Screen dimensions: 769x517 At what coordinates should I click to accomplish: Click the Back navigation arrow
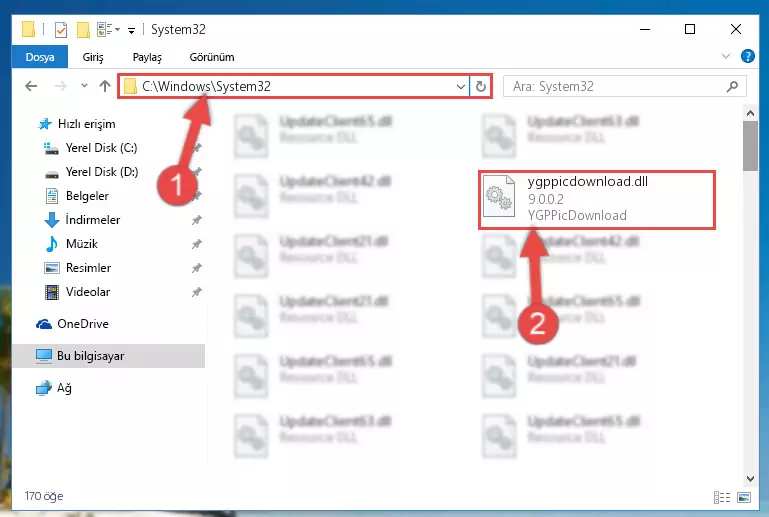31,86
